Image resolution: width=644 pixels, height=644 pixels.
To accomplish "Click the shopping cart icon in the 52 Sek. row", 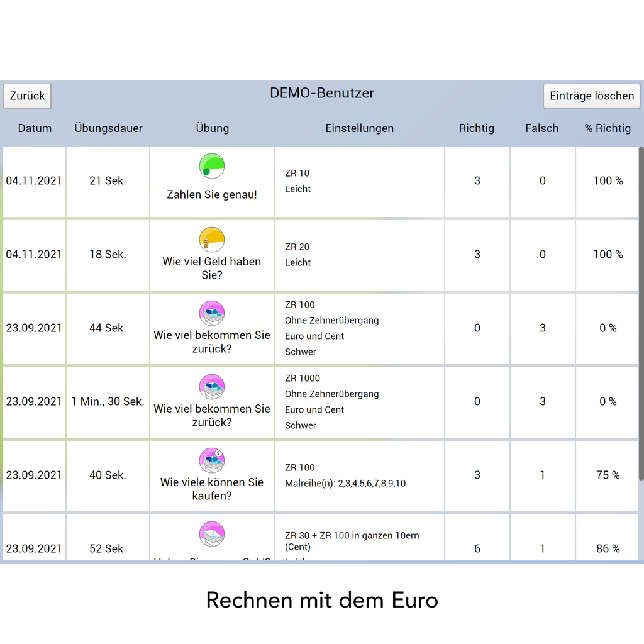I will tap(212, 534).
